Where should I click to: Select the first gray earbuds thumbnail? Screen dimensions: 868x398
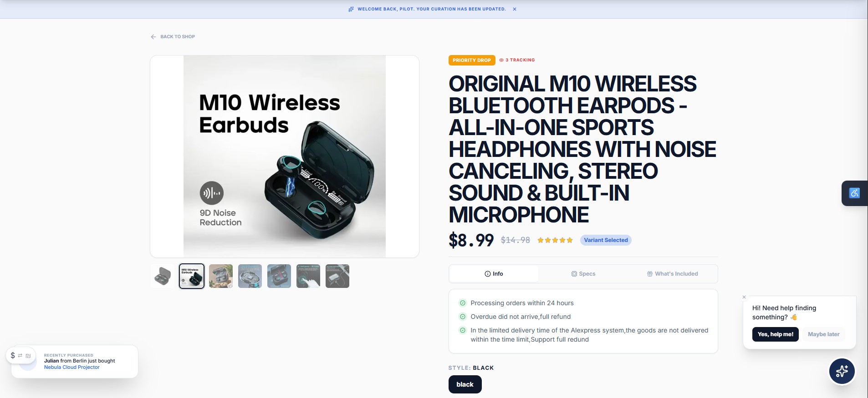click(x=163, y=276)
